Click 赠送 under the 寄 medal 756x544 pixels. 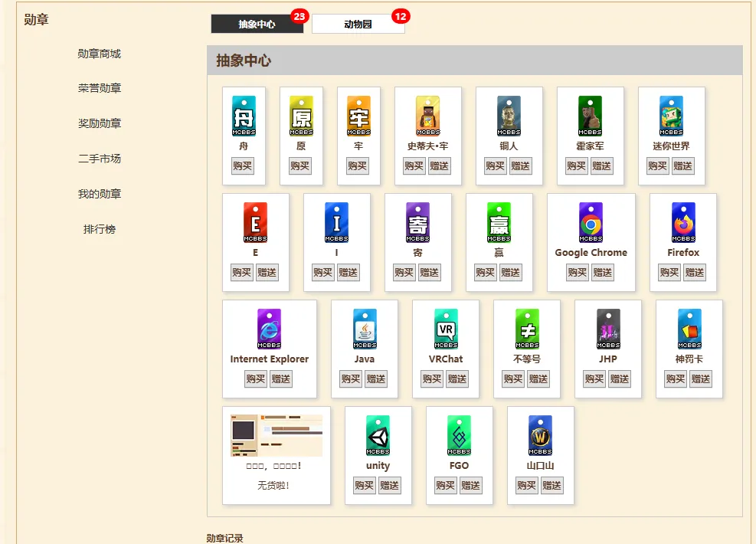click(x=430, y=273)
